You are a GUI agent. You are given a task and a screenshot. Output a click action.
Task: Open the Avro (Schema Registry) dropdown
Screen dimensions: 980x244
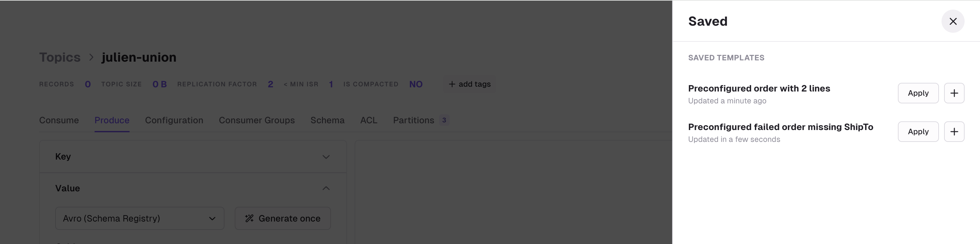click(139, 219)
